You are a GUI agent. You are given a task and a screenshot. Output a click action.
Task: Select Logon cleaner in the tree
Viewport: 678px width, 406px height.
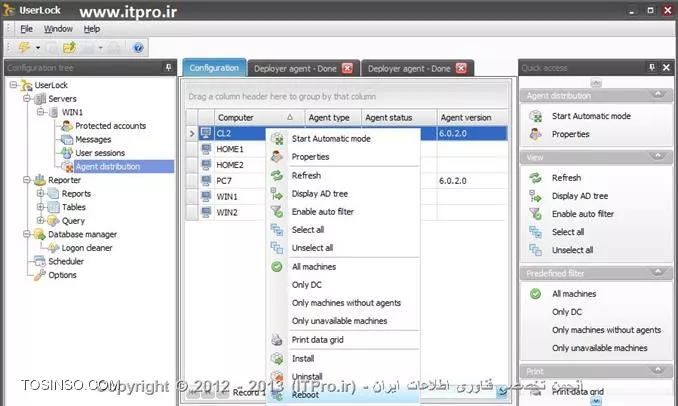coord(86,248)
